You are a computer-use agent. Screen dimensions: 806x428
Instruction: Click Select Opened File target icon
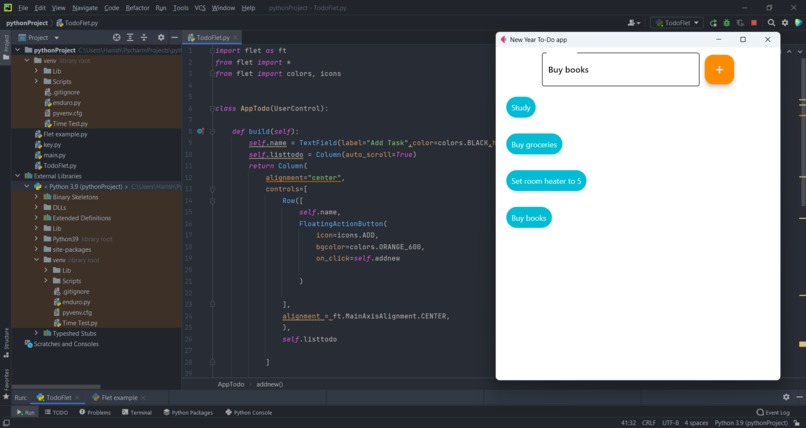pyautogui.click(x=117, y=38)
